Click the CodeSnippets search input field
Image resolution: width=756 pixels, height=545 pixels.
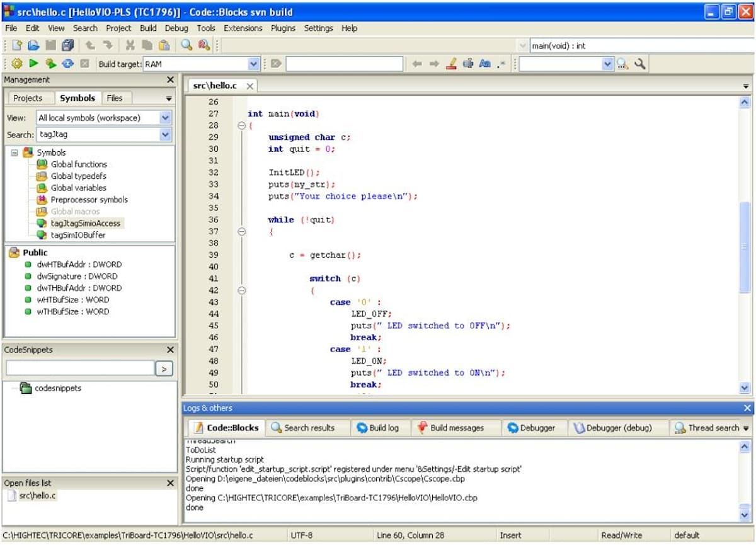click(x=80, y=369)
